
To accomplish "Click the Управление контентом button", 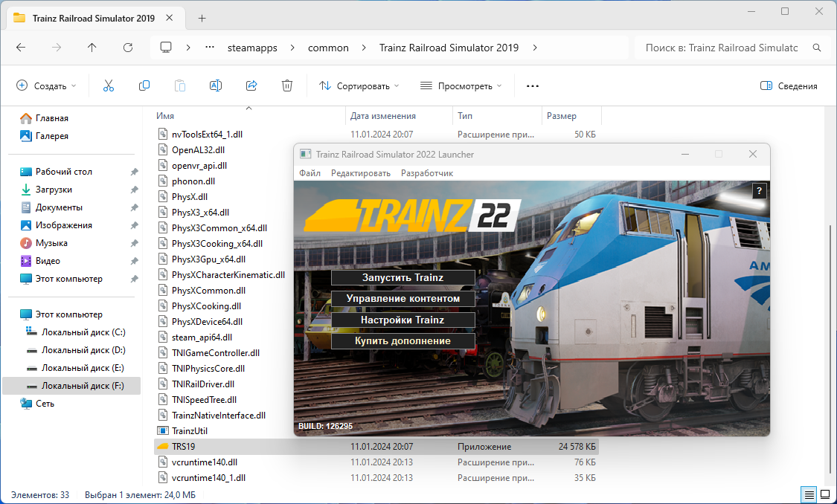I will click(x=403, y=299).
